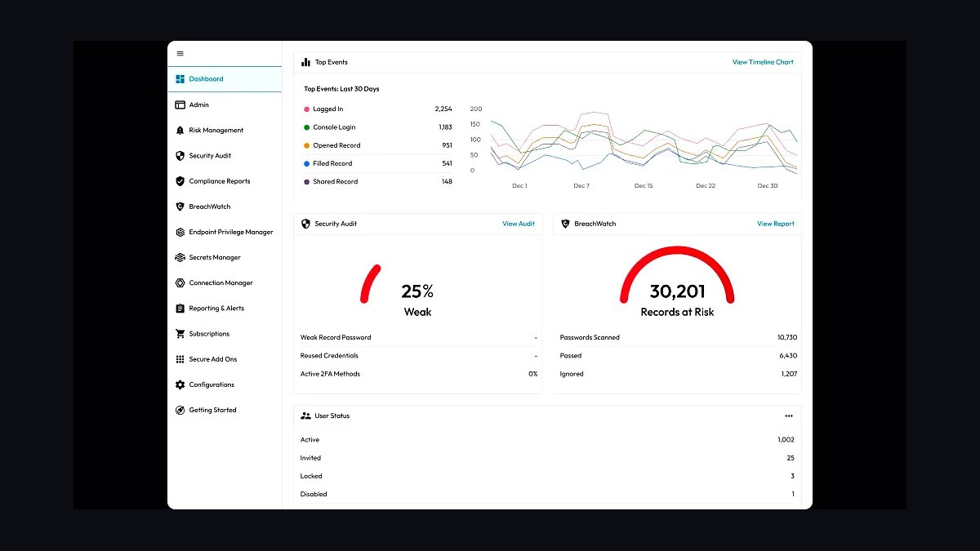Viewport: 980px width, 551px height.
Task: Click the Active users row
Action: 547,440
